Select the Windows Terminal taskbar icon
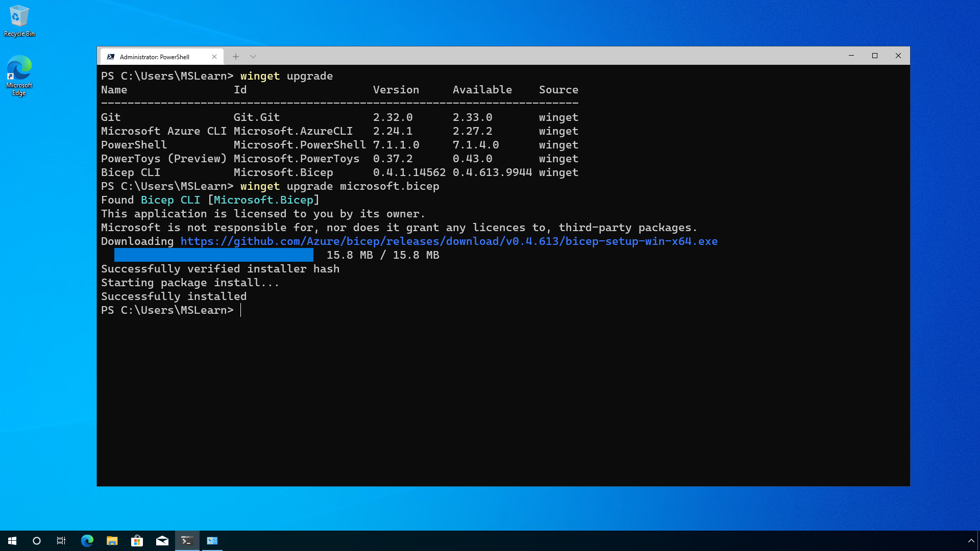980x551 pixels. point(187,540)
